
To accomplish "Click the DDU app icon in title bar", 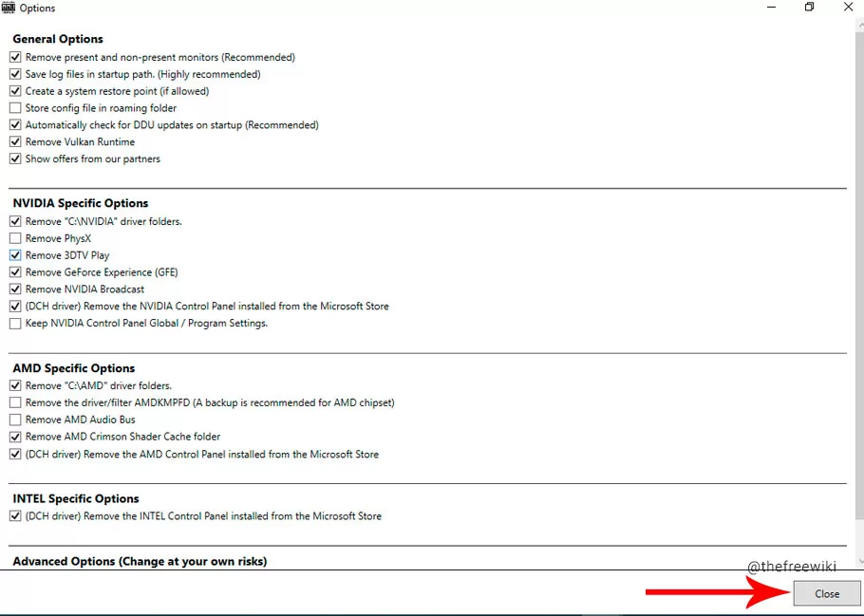I will click(x=9, y=8).
